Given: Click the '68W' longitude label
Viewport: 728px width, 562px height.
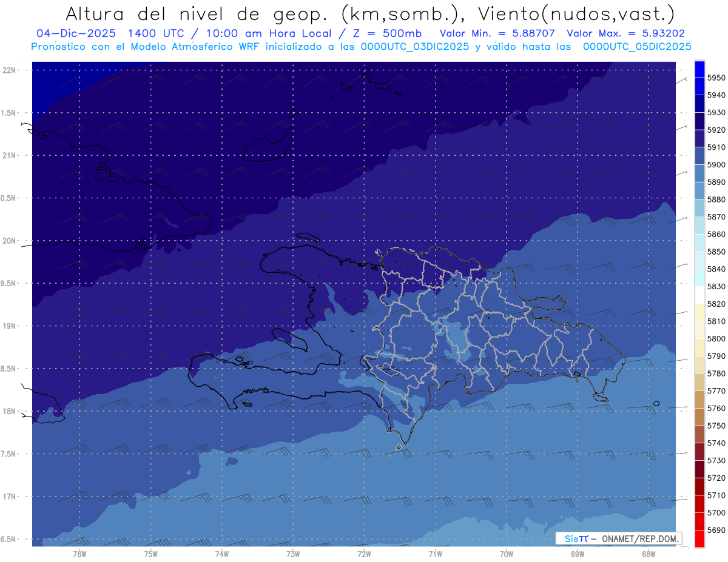Looking at the screenshot, I should pos(648,554).
